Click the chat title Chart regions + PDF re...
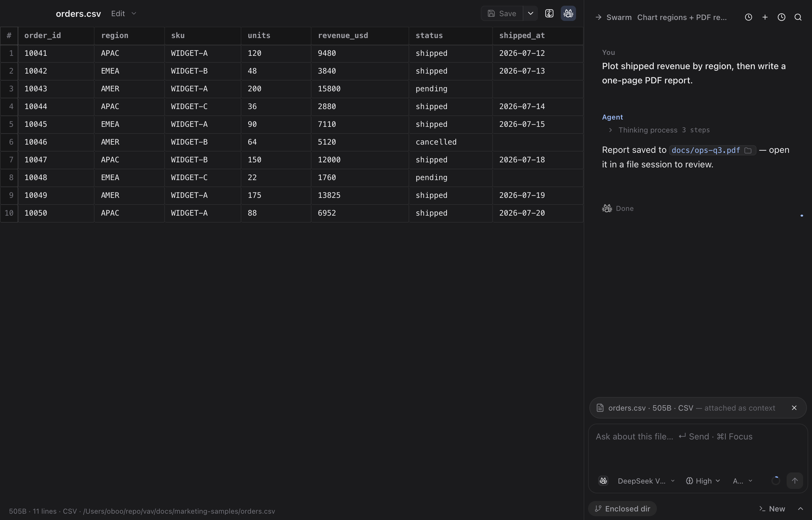Image resolution: width=812 pixels, height=520 pixels. tap(682, 17)
